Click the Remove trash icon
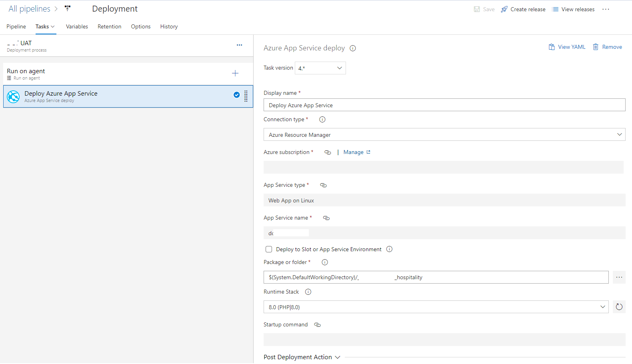632x364 pixels. click(596, 47)
